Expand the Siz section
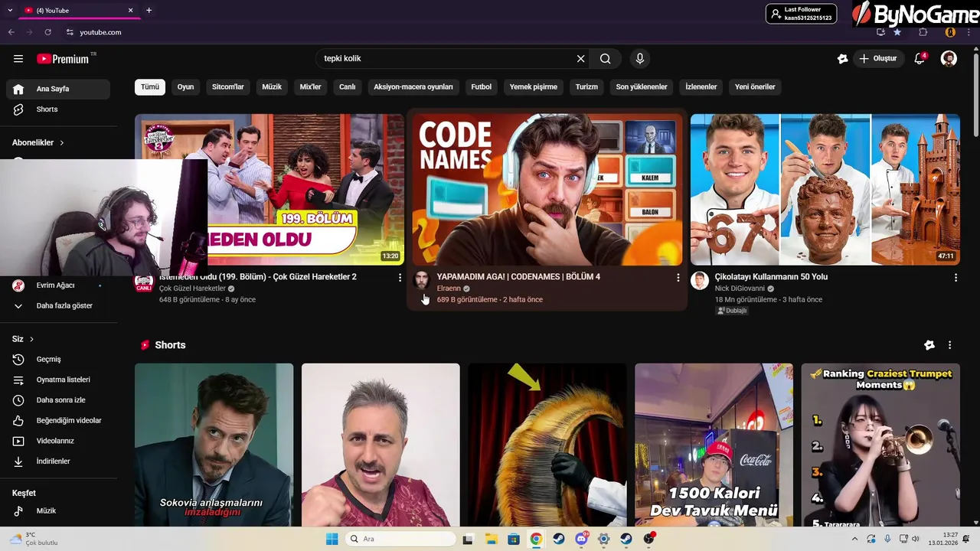Image resolution: width=980 pixels, height=551 pixels. click(23, 339)
